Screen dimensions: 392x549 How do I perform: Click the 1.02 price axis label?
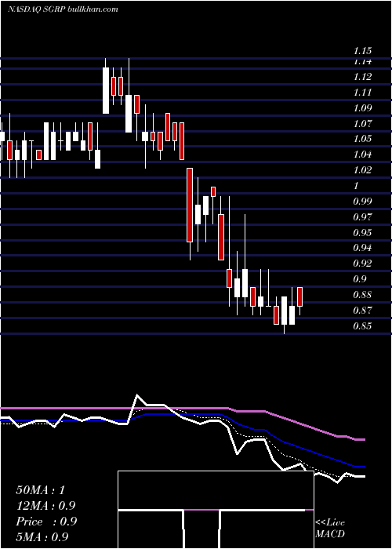click(x=362, y=170)
